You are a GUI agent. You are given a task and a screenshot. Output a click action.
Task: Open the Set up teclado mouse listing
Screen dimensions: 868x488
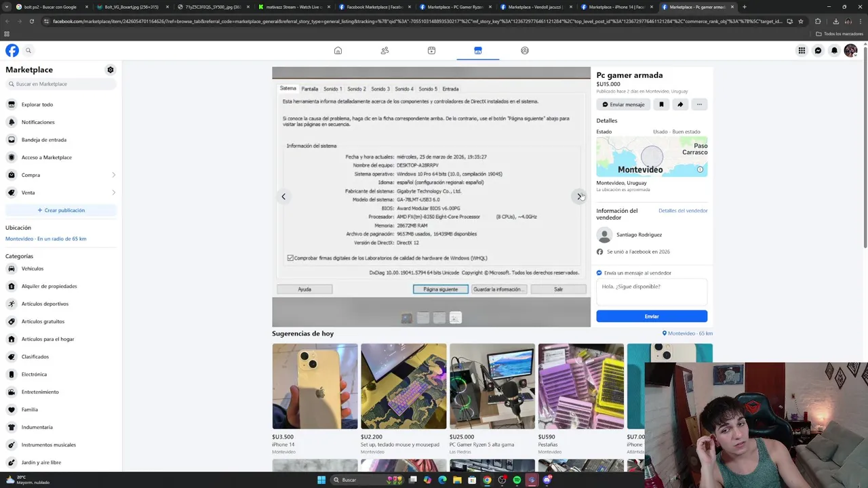point(403,386)
